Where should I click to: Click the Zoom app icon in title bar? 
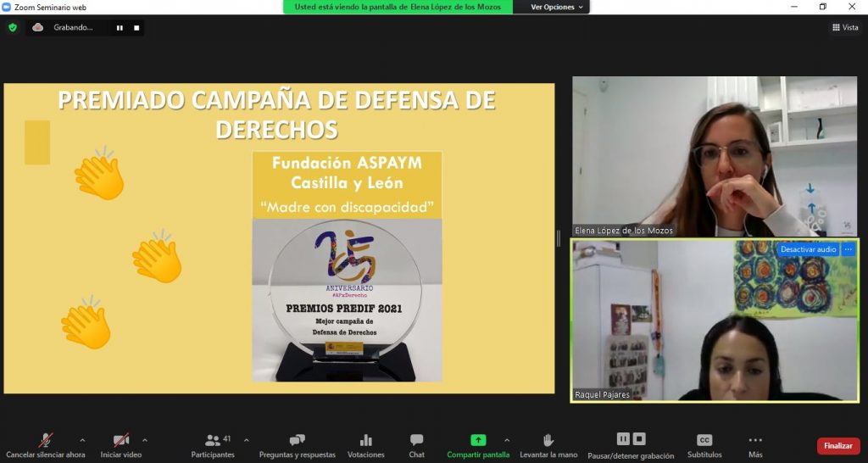click(7, 7)
